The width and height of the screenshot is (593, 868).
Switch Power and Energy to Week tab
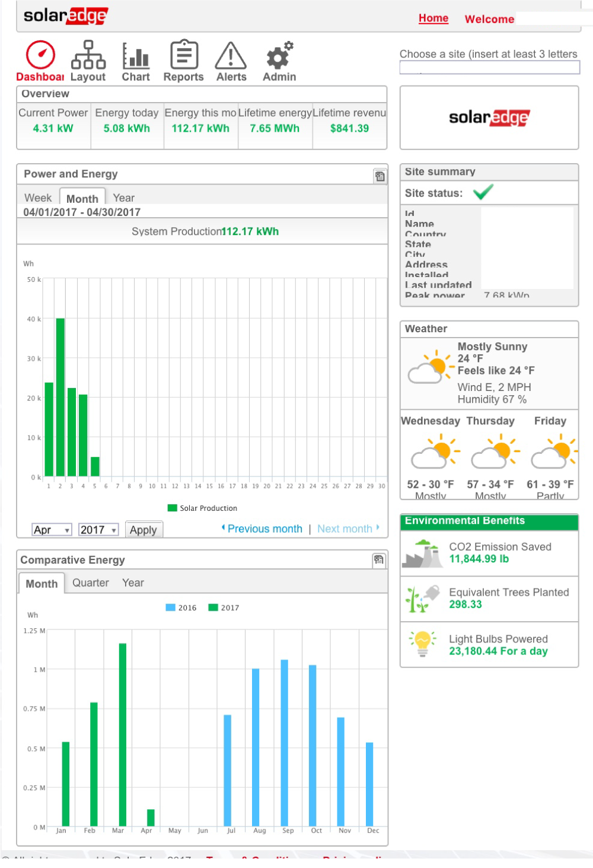coord(38,198)
